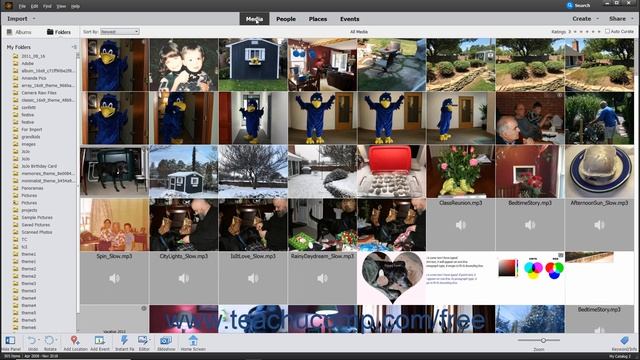Open the Saved Pictures folder
The height and width of the screenshot is (360, 640).
(36, 225)
